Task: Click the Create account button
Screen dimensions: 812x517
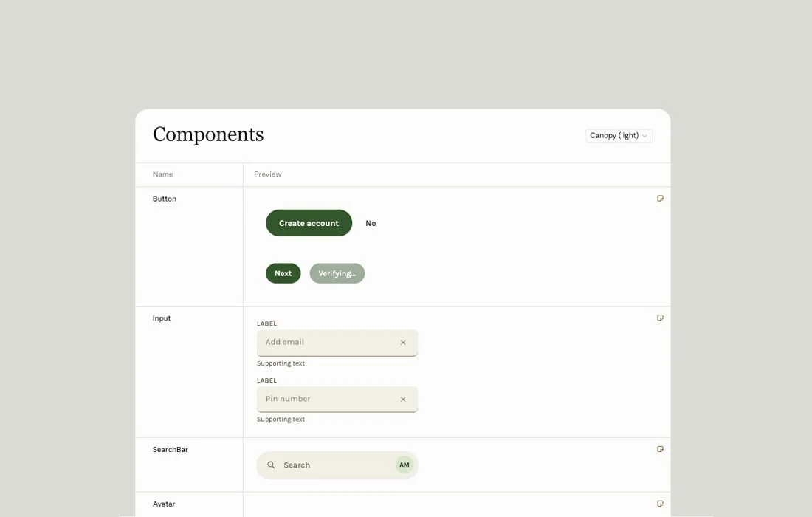Action: point(309,223)
